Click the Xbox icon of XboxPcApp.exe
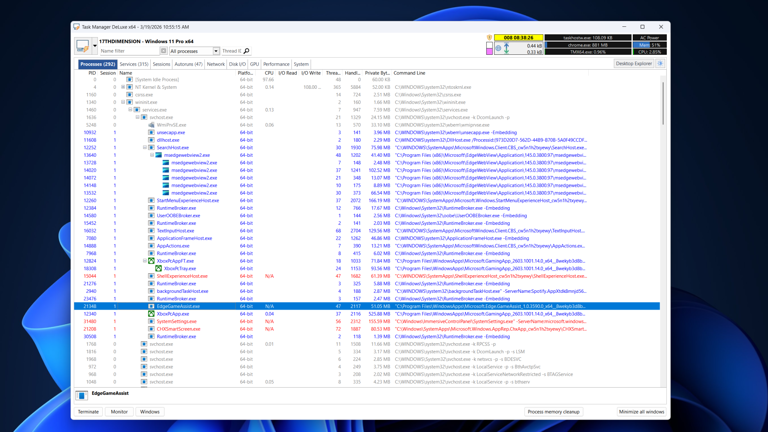The width and height of the screenshot is (768, 432). point(151,314)
